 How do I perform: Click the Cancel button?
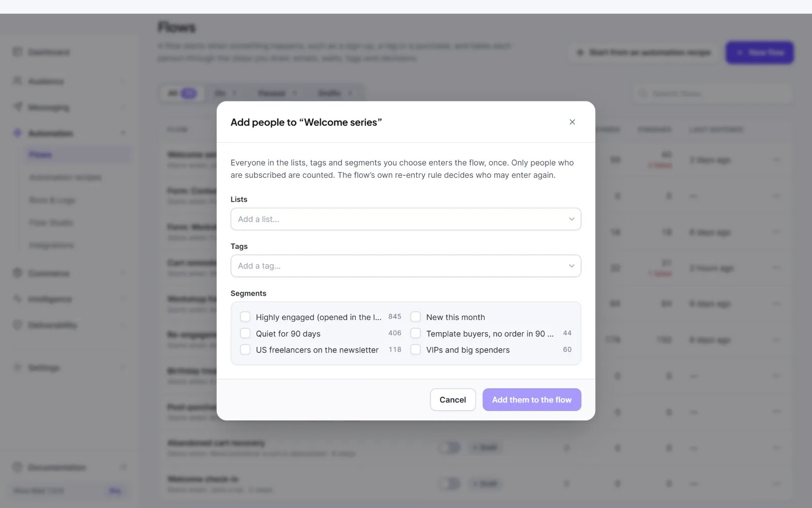(x=453, y=400)
